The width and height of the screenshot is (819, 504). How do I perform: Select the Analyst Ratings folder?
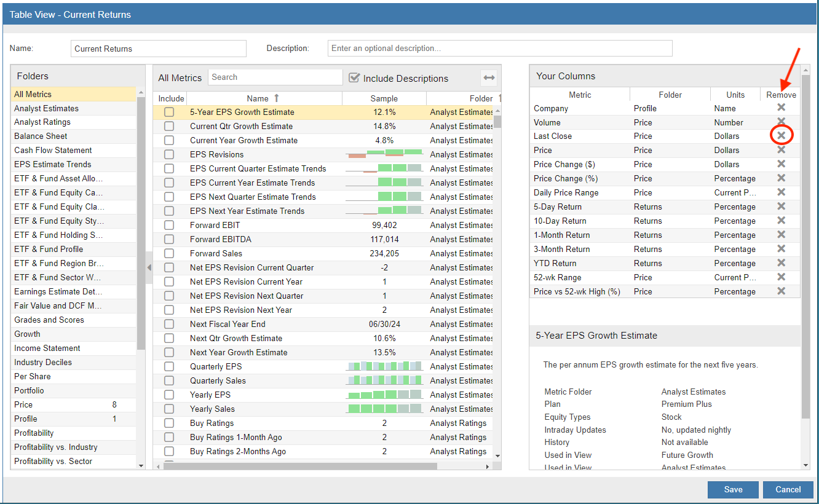42,122
